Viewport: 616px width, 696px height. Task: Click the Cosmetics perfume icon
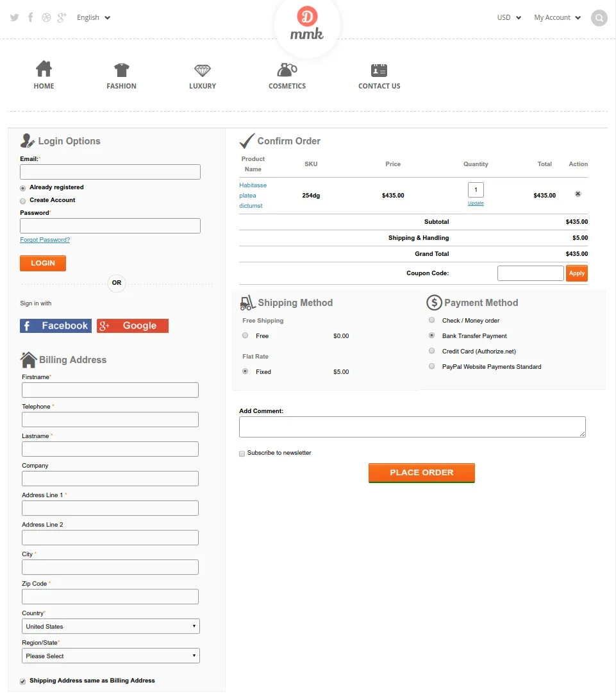click(x=287, y=70)
